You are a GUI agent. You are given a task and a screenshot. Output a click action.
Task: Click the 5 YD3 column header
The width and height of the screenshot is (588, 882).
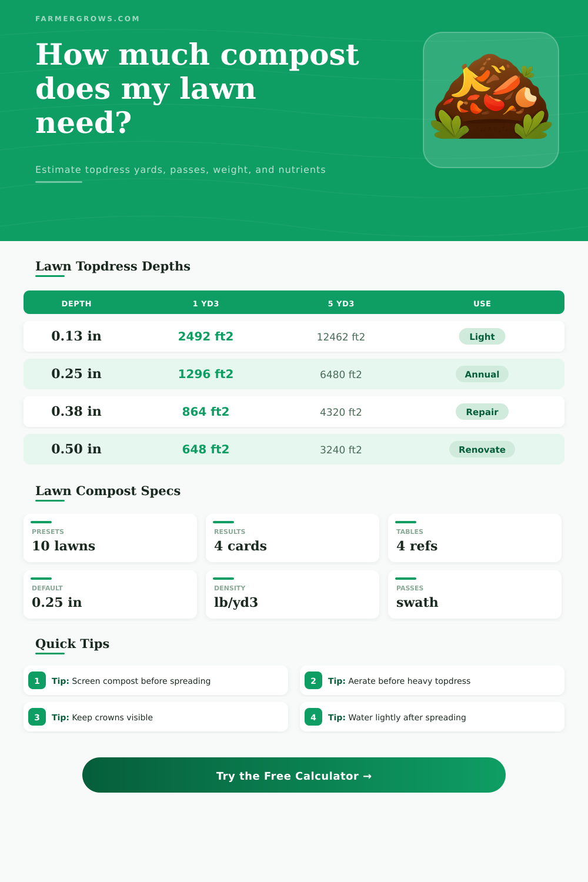pos(341,303)
